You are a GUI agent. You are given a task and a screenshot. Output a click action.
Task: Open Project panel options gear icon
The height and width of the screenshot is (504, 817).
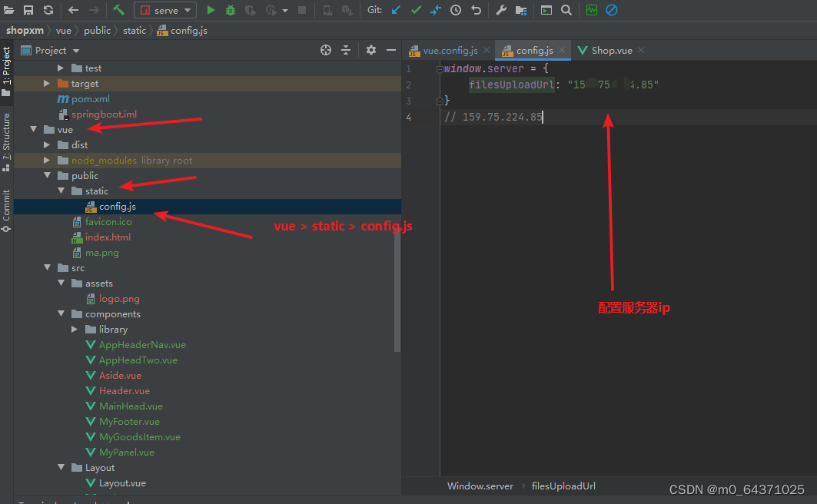click(370, 49)
